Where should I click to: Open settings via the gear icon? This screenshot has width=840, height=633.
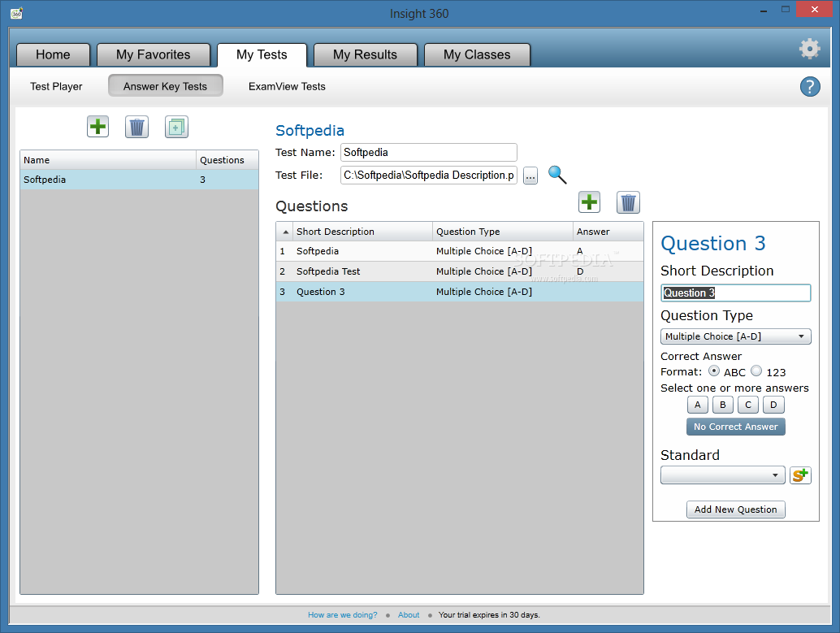click(809, 49)
